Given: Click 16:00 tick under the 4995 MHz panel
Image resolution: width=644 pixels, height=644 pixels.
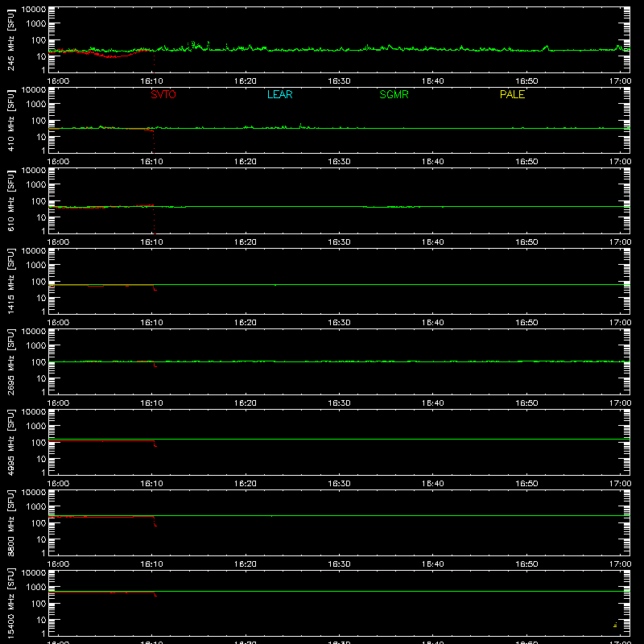Looking at the screenshot, I should [x=58, y=484].
